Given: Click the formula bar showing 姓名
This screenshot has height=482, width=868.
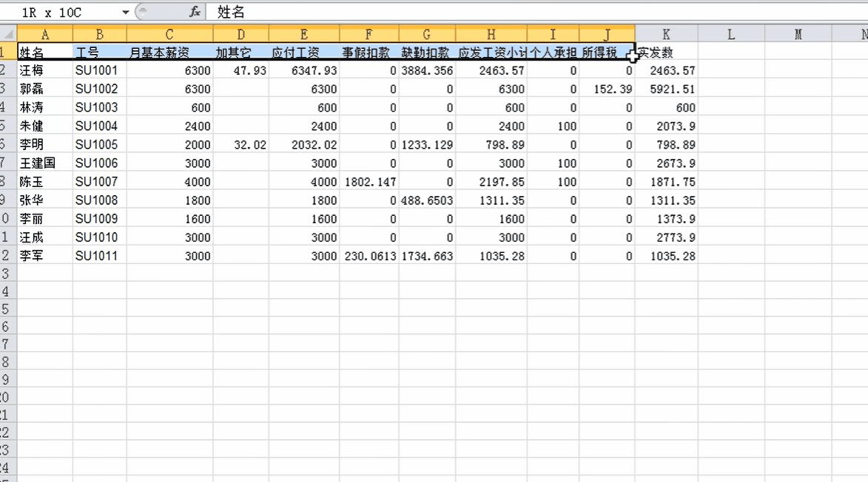Looking at the screenshot, I should point(518,13).
